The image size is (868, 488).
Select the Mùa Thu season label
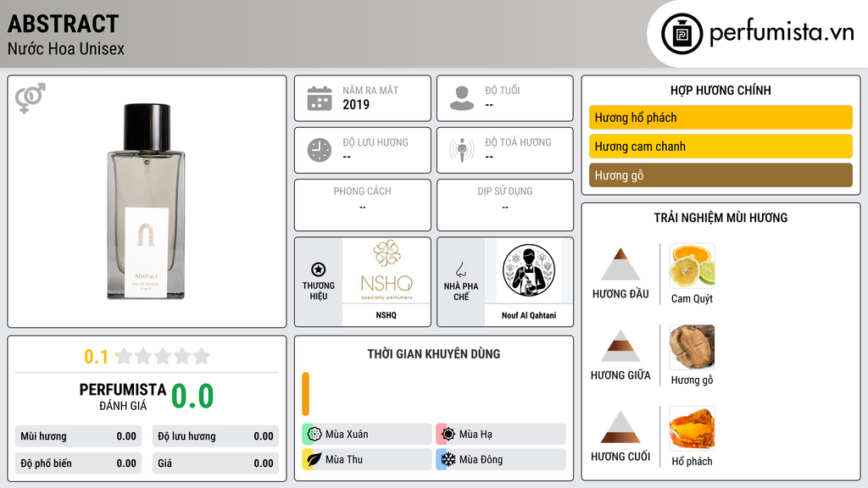click(344, 459)
